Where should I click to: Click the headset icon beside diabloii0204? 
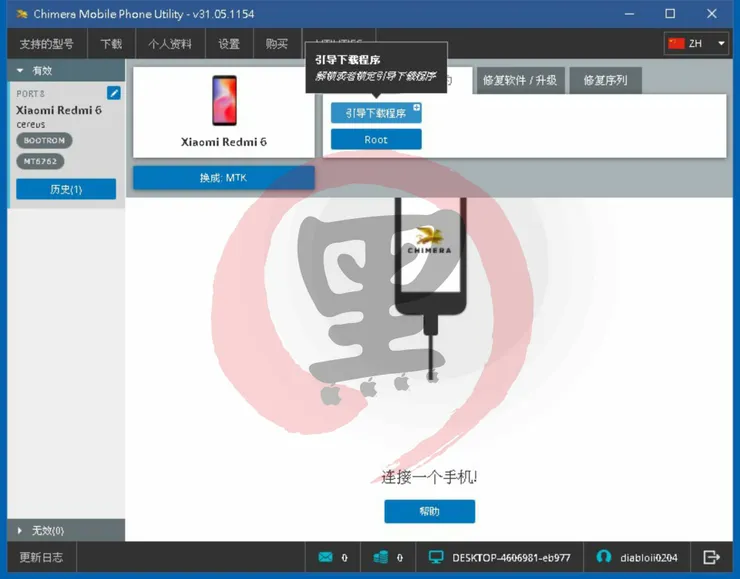point(604,557)
